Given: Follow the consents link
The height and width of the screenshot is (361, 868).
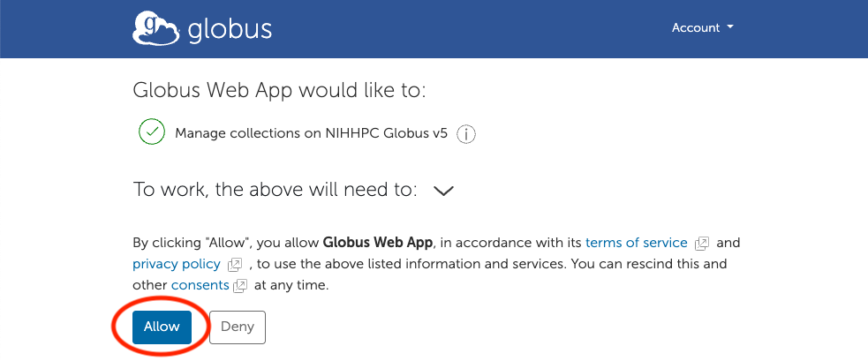Looking at the screenshot, I should [x=200, y=285].
